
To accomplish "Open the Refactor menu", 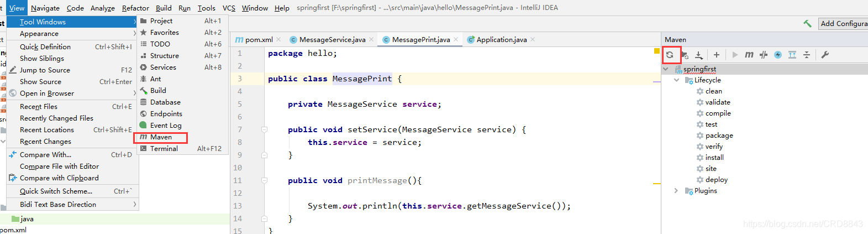I will coord(135,8).
